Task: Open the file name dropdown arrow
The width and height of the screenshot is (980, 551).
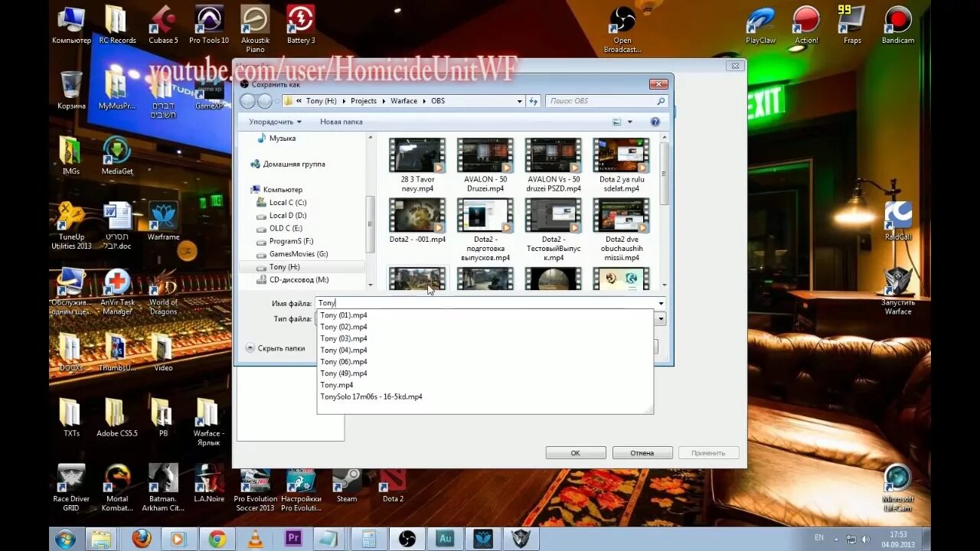Action: click(x=661, y=304)
